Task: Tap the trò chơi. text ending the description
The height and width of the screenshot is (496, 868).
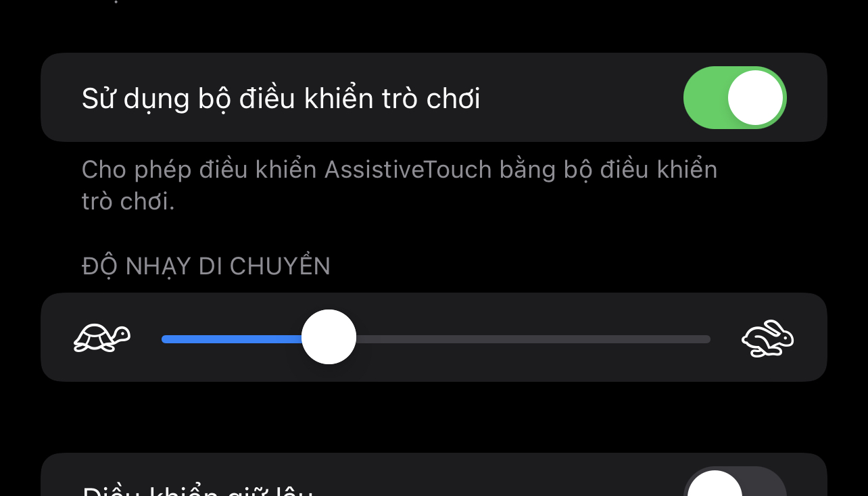Action: (128, 201)
